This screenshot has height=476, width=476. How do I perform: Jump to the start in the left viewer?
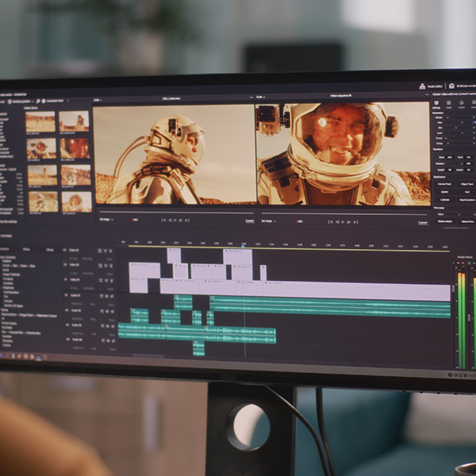pos(163,220)
